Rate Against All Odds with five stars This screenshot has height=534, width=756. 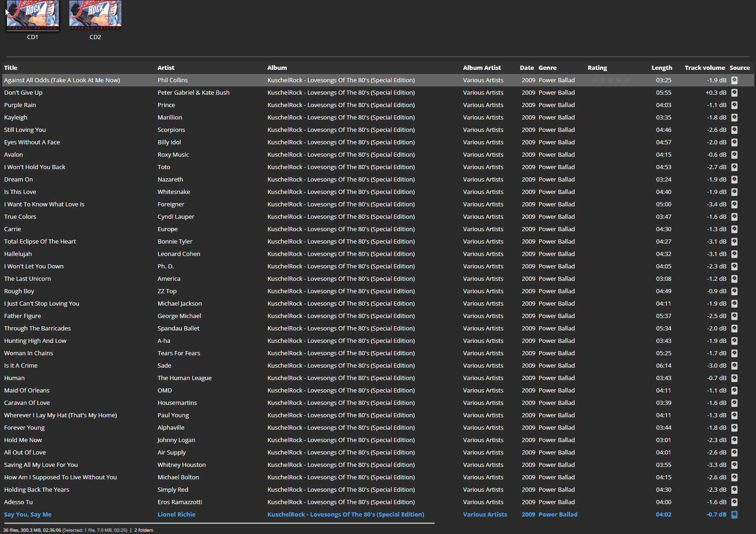627,80
